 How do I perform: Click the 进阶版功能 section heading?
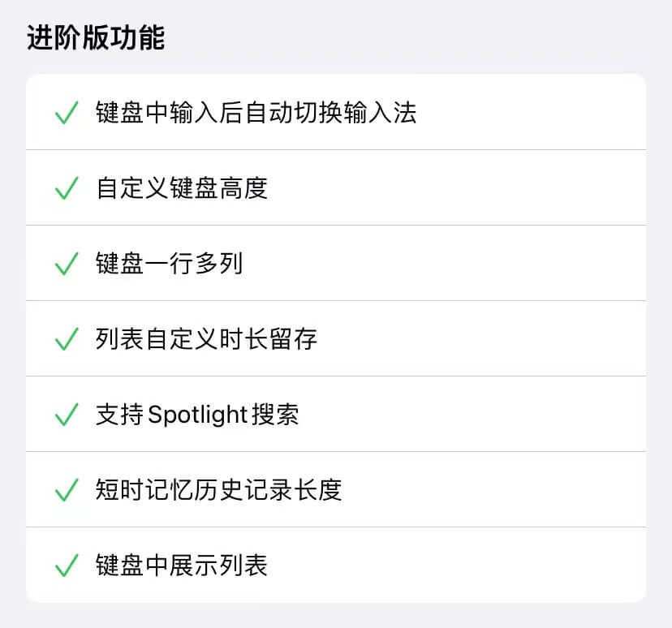pyautogui.click(x=96, y=37)
